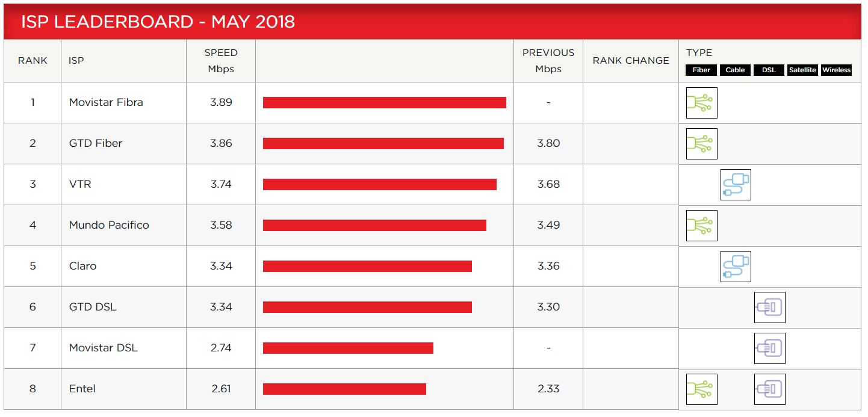Viewport: 868px width, 417px height.
Task: Click the cable icon in VTR row
Action: pyautogui.click(x=736, y=185)
